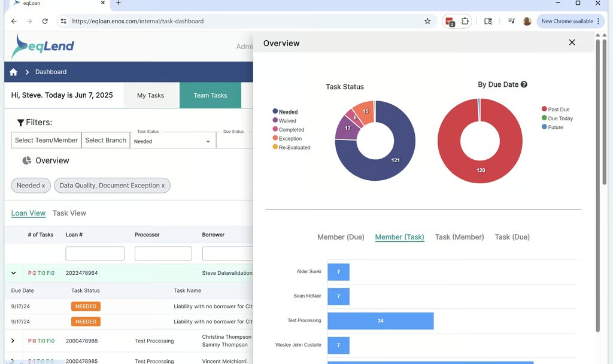Close the eqLoan browser tab
The height and width of the screenshot is (364, 613).
[x=103, y=3]
